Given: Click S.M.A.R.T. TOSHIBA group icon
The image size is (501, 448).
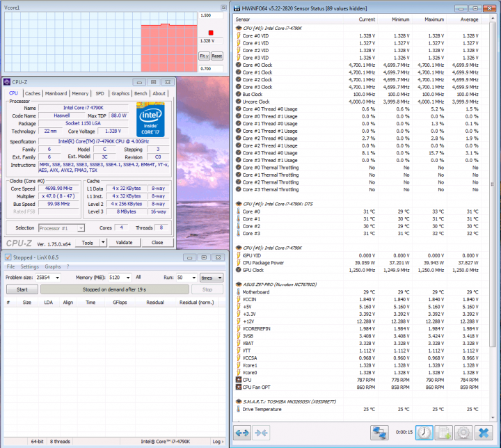Looking at the screenshot, I should coord(239,401).
